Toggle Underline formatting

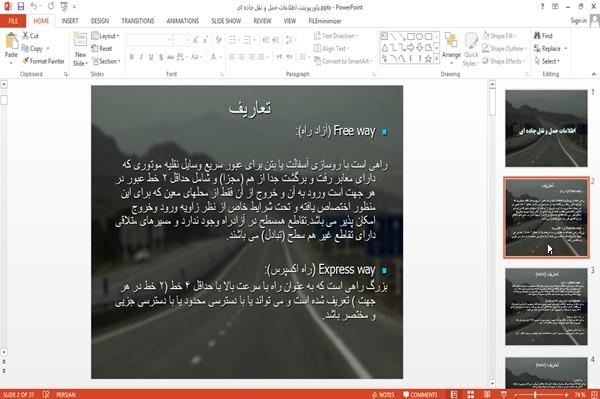click(151, 57)
